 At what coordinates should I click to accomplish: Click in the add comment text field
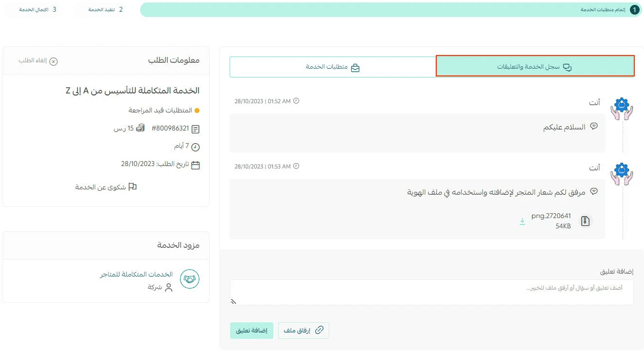431,292
